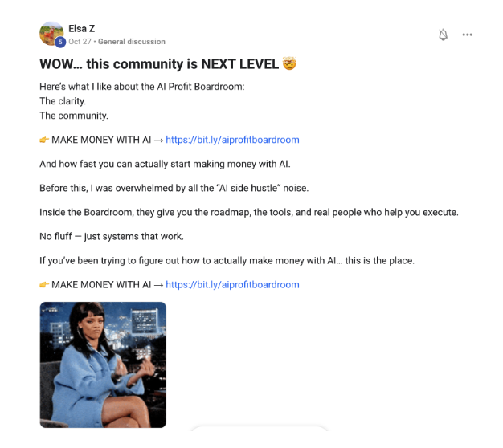This screenshot has width=503, height=448.
Task: Click the first MAKE MONEY WITH AI text
Action: (x=101, y=140)
